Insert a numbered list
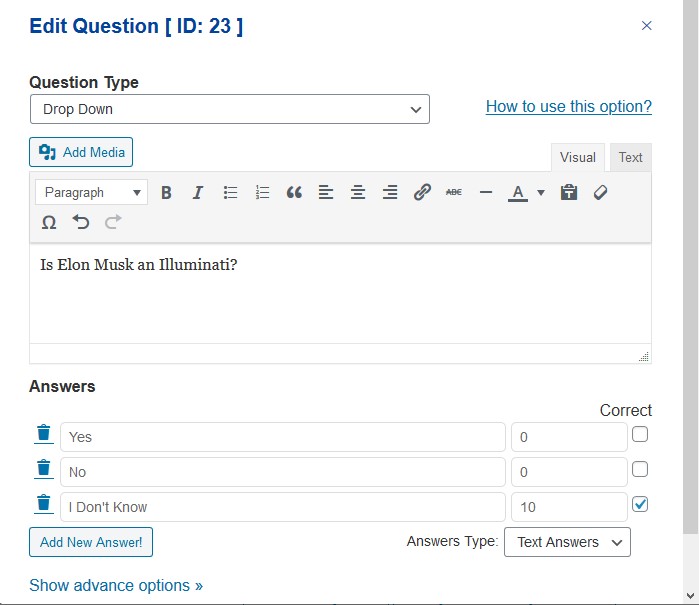 (x=262, y=193)
